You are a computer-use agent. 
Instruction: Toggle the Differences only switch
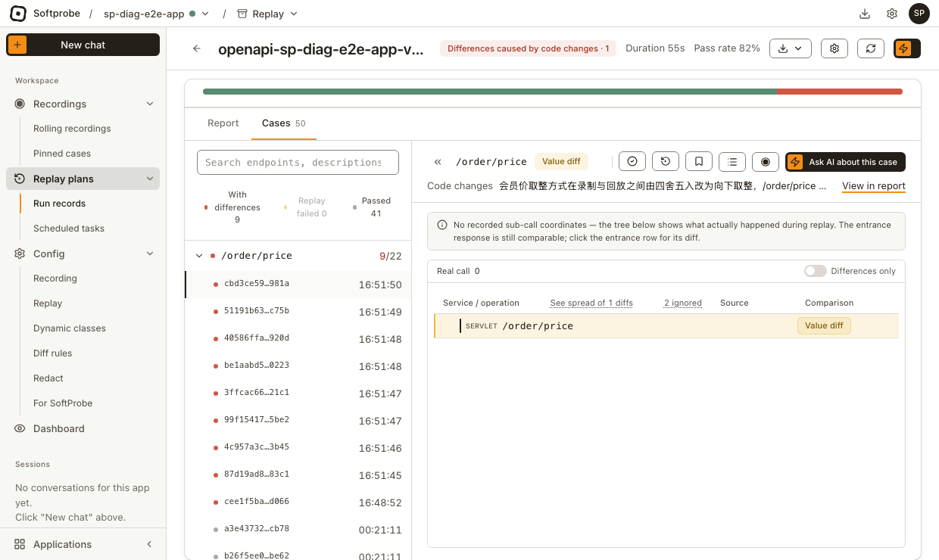pyautogui.click(x=815, y=271)
